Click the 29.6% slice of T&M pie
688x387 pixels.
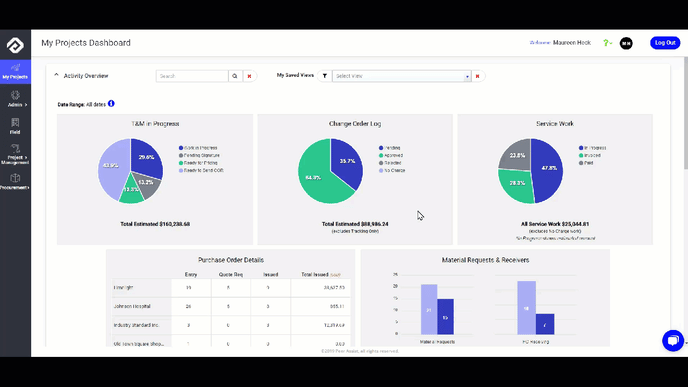tap(146, 157)
